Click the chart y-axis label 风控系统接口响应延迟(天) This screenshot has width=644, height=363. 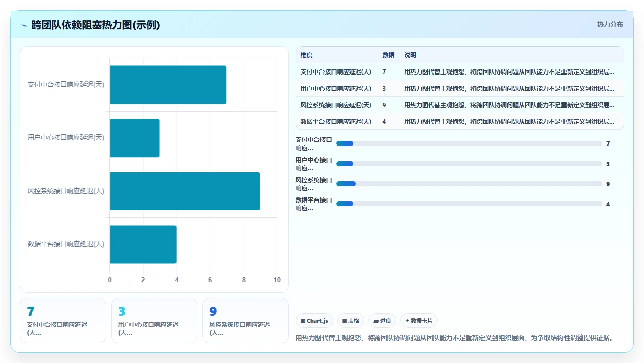pos(66,191)
